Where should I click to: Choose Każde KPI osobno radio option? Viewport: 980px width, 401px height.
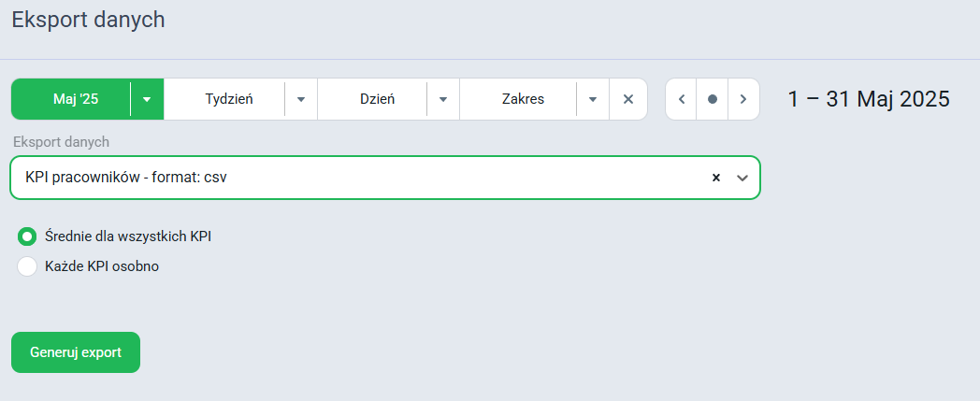click(27, 266)
